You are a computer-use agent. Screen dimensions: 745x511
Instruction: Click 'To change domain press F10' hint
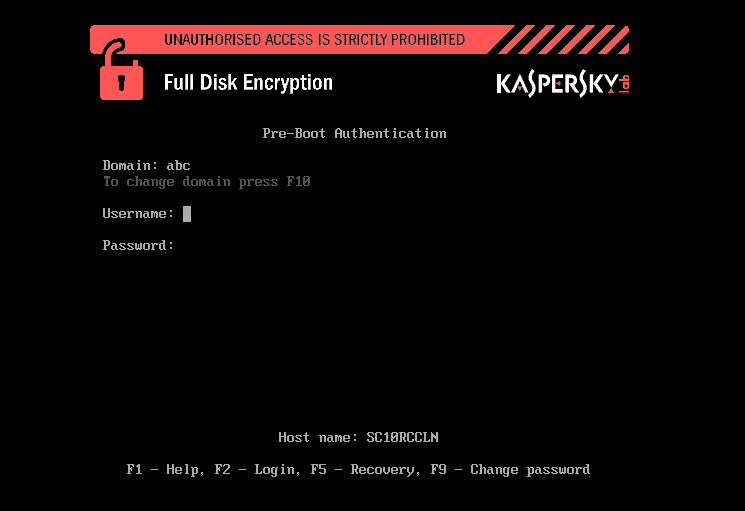pyautogui.click(x=207, y=181)
